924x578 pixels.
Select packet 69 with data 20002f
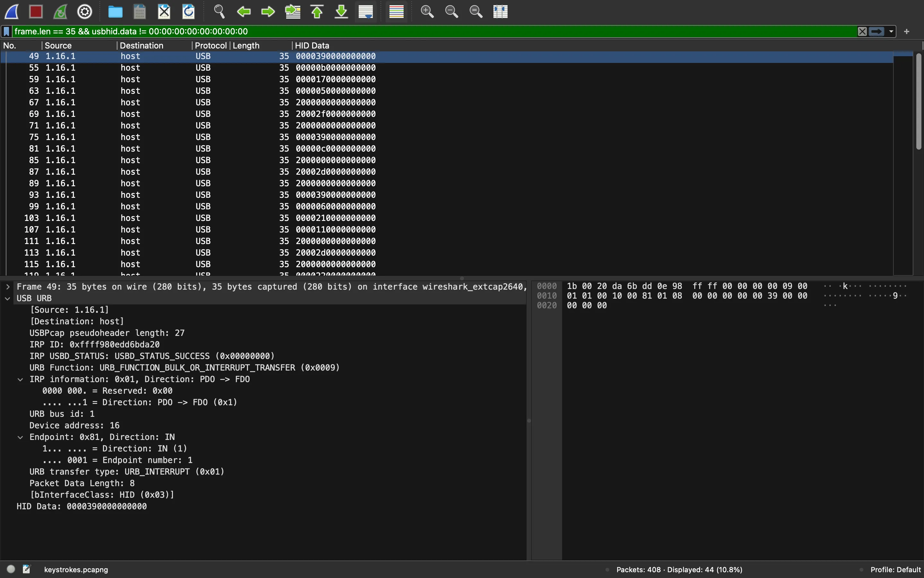coord(447,114)
